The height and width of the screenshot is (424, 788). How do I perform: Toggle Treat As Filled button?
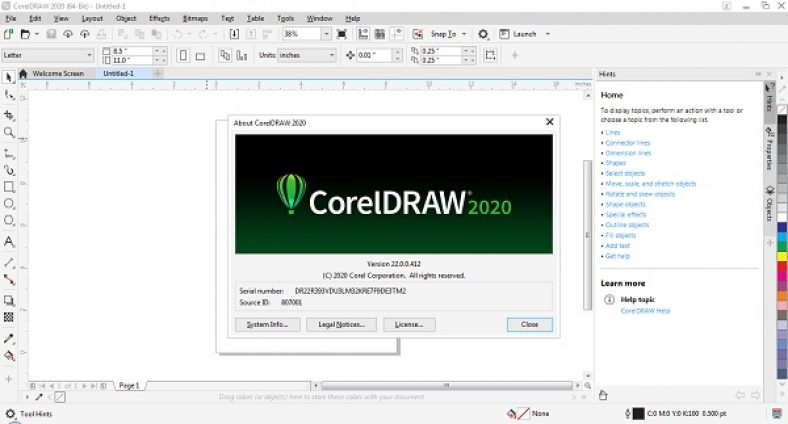[490, 55]
